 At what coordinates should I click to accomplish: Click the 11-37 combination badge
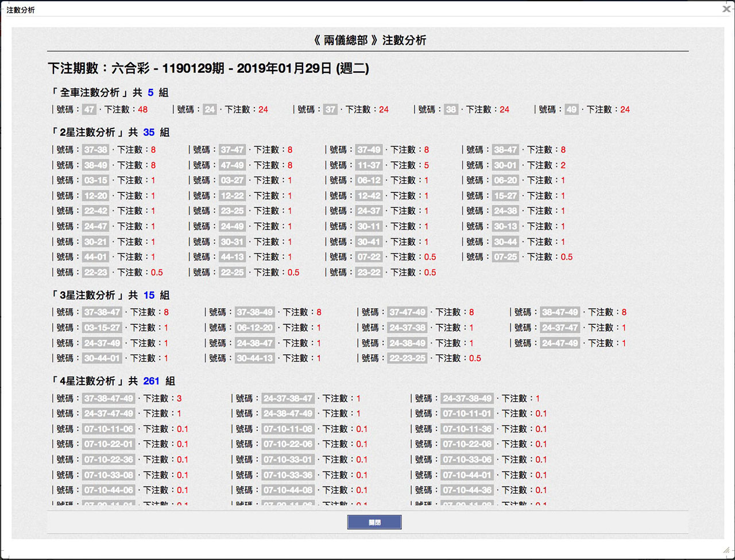tap(369, 165)
